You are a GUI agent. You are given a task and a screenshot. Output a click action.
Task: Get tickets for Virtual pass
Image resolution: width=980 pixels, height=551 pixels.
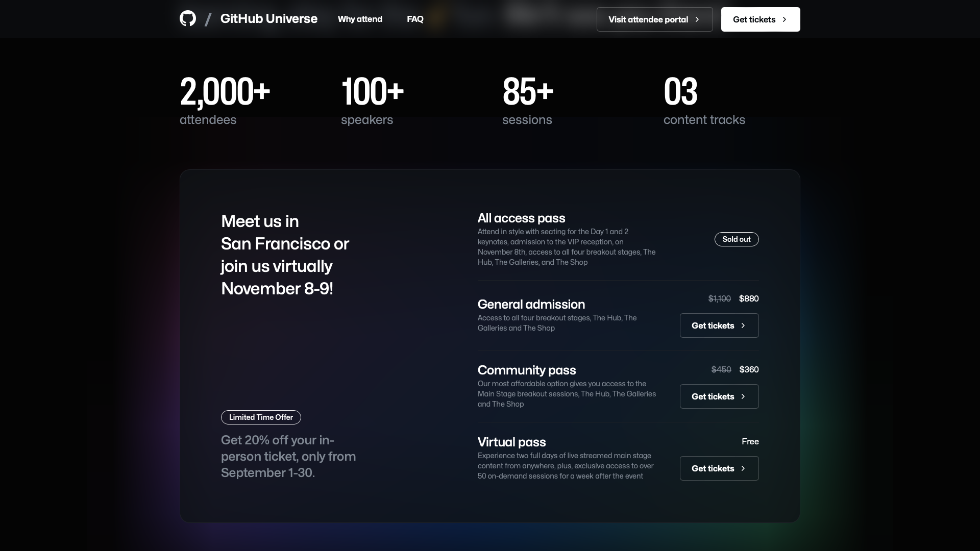pos(719,468)
